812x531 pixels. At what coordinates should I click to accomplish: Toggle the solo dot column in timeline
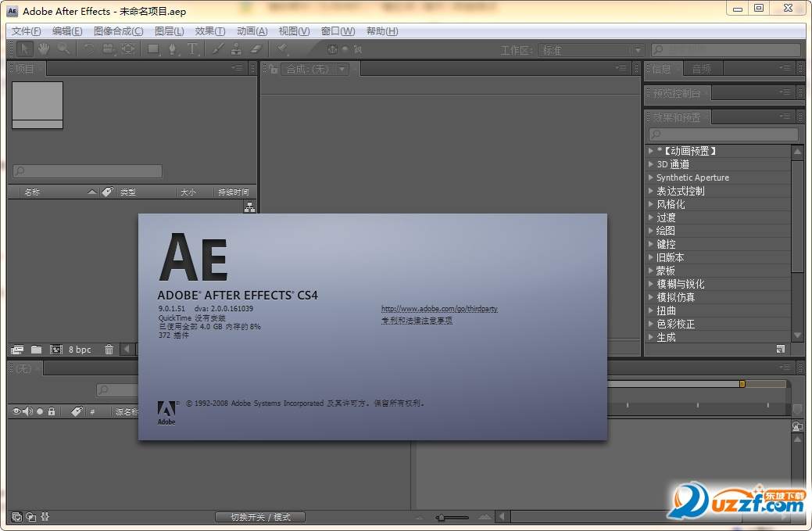39,411
